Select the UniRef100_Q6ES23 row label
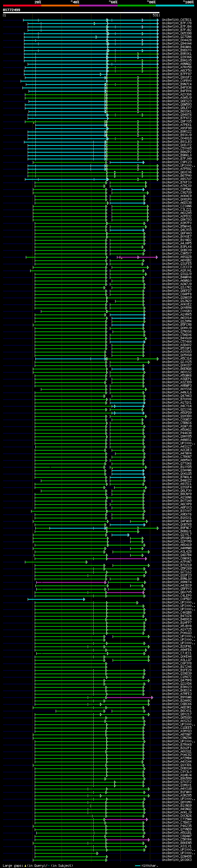Image resolution: width=197 pixels, height=868 pixels. 177,101
